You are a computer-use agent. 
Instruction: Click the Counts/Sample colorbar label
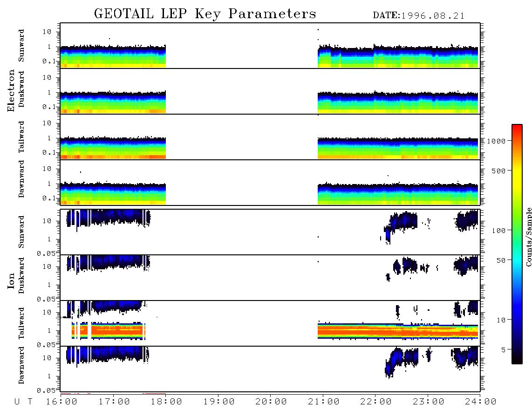coord(528,237)
